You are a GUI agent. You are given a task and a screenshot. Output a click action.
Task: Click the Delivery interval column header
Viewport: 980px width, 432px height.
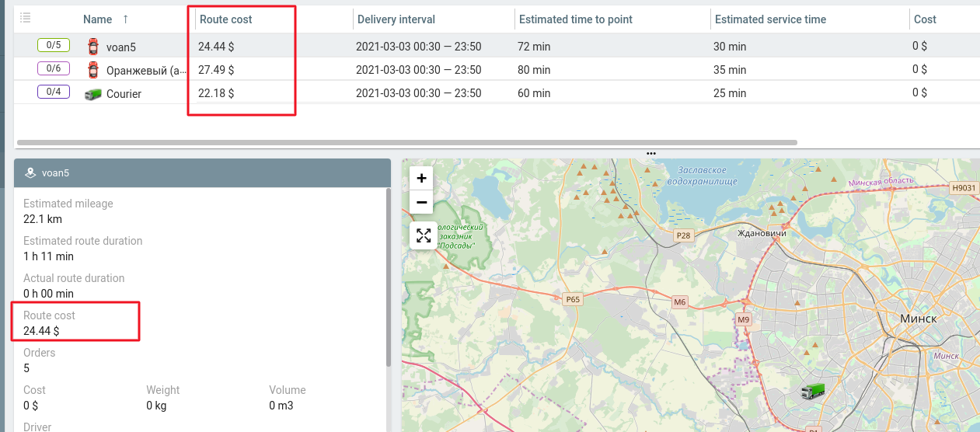[x=396, y=19]
